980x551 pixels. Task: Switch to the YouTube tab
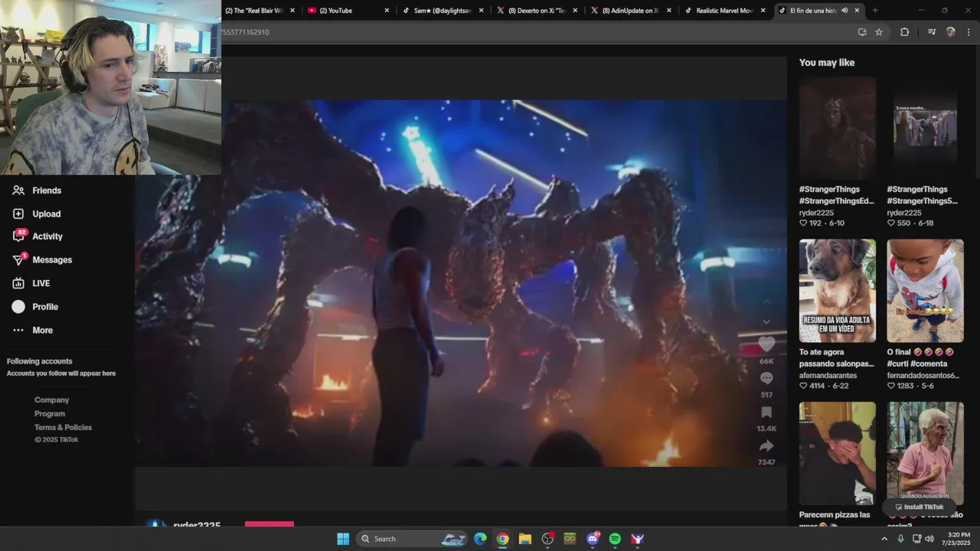[x=348, y=11]
